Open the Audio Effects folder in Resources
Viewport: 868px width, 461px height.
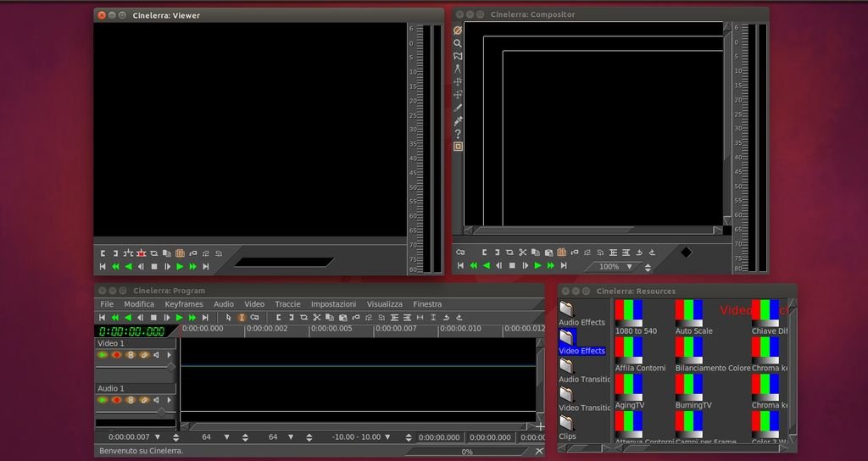pyautogui.click(x=567, y=311)
